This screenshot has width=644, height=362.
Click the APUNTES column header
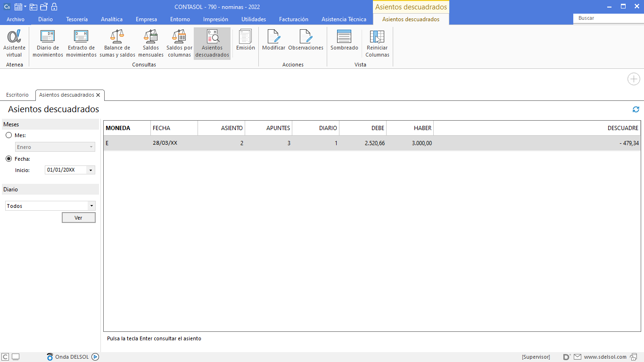pyautogui.click(x=268, y=128)
